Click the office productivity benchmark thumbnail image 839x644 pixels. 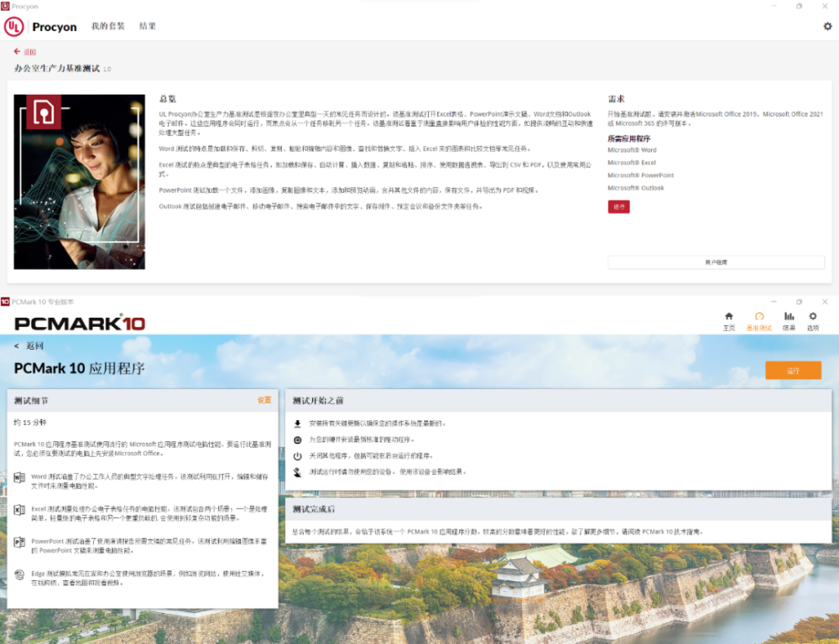pos(79,182)
